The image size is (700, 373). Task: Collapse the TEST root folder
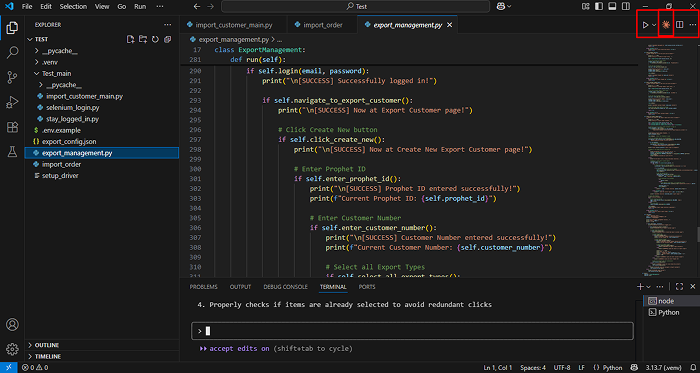tap(30, 39)
